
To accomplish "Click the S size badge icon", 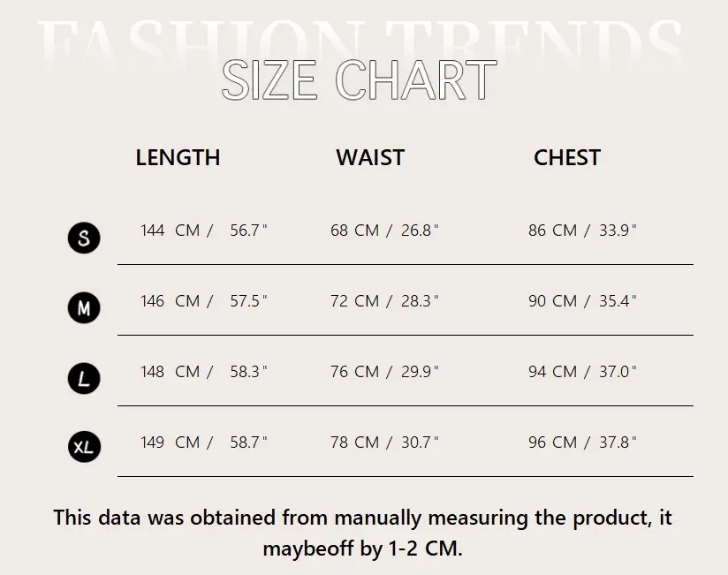I will pyautogui.click(x=84, y=238).
